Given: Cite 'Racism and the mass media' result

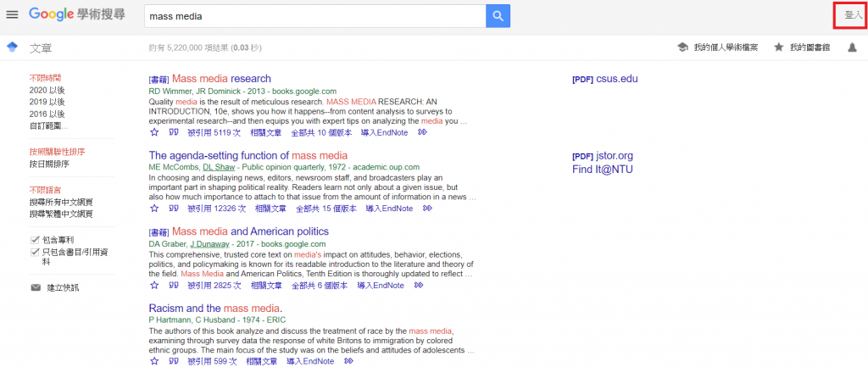Looking at the screenshot, I should tap(173, 361).
